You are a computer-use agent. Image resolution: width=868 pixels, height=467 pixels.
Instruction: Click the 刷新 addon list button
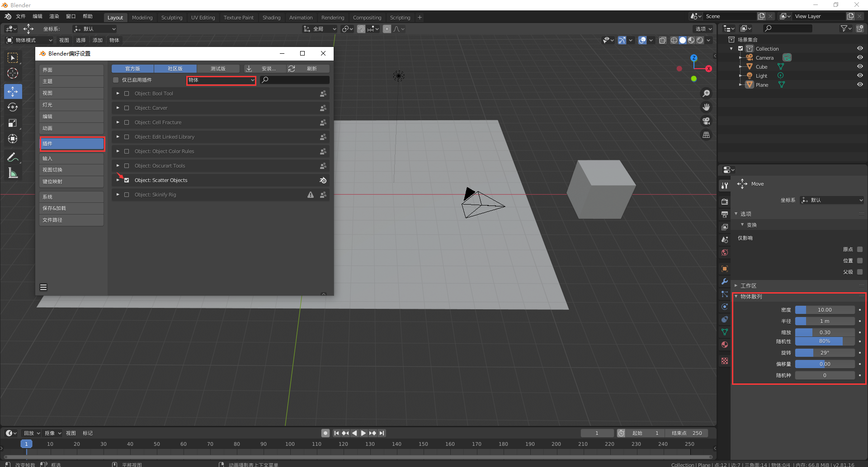[308, 69]
